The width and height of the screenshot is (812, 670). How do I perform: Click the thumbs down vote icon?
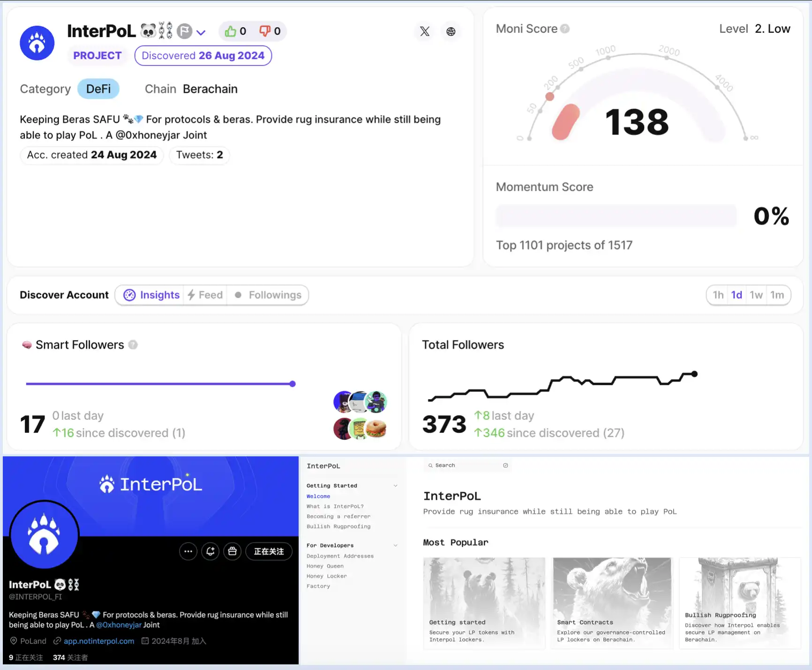coord(264,31)
